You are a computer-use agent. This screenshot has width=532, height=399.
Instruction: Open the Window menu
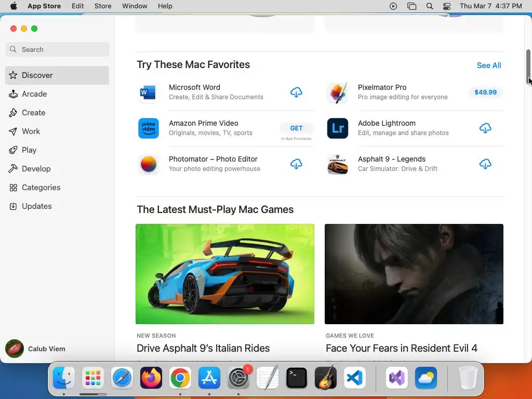(x=135, y=6)
